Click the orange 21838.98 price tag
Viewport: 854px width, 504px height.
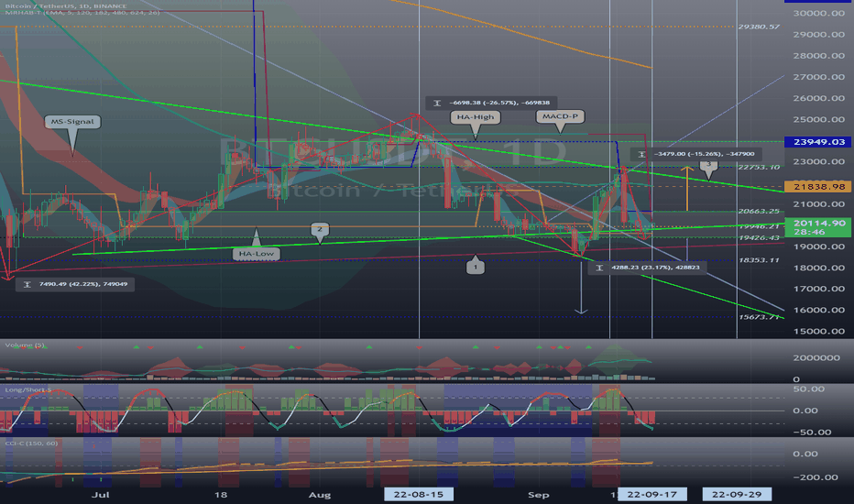[817, 187]
